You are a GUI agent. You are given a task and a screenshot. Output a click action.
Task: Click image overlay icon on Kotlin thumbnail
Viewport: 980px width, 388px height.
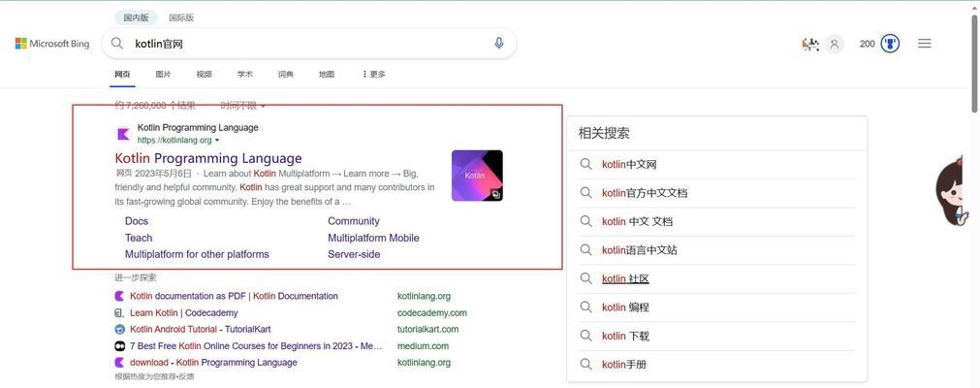click(495, 194)
